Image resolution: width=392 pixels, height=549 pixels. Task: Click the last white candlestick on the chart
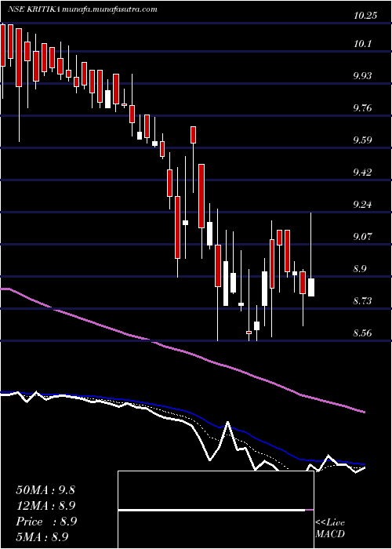[311, 288]
